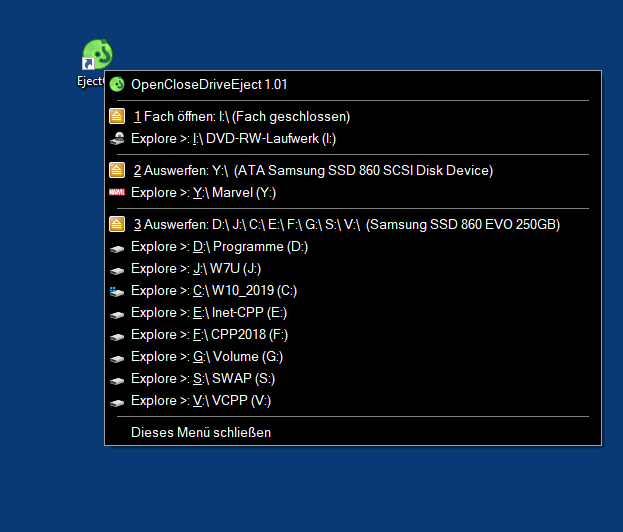Eject Y:\ ATA Samsung SSD 860 SCSI Disk
This screenshot has width=623, height=532.
click(x=353, y=170)
